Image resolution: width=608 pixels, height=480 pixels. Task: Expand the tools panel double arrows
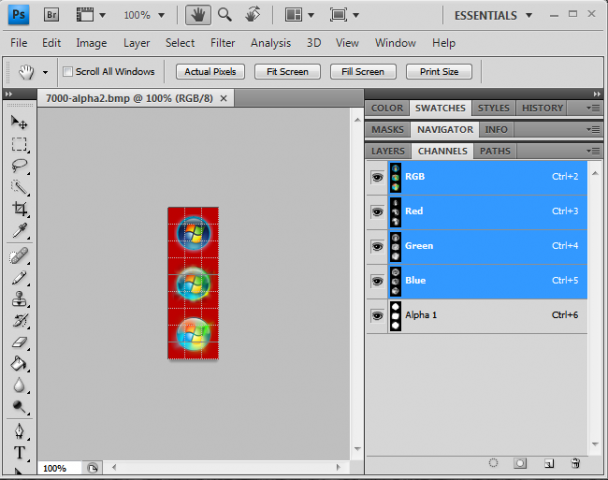tap(9, 94)
